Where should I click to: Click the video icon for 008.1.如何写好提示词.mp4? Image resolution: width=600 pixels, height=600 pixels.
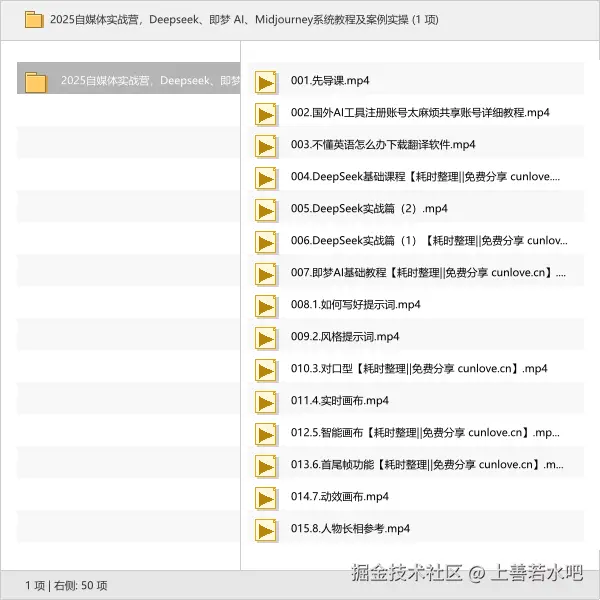point(266,306)
